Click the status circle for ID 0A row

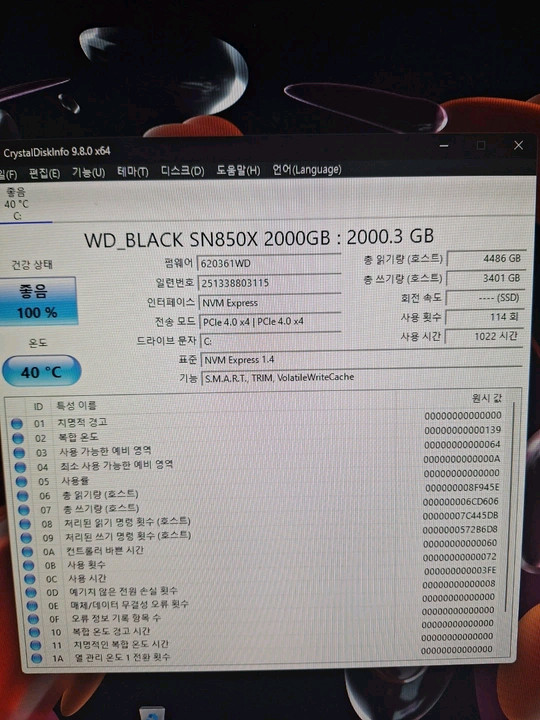28,551
